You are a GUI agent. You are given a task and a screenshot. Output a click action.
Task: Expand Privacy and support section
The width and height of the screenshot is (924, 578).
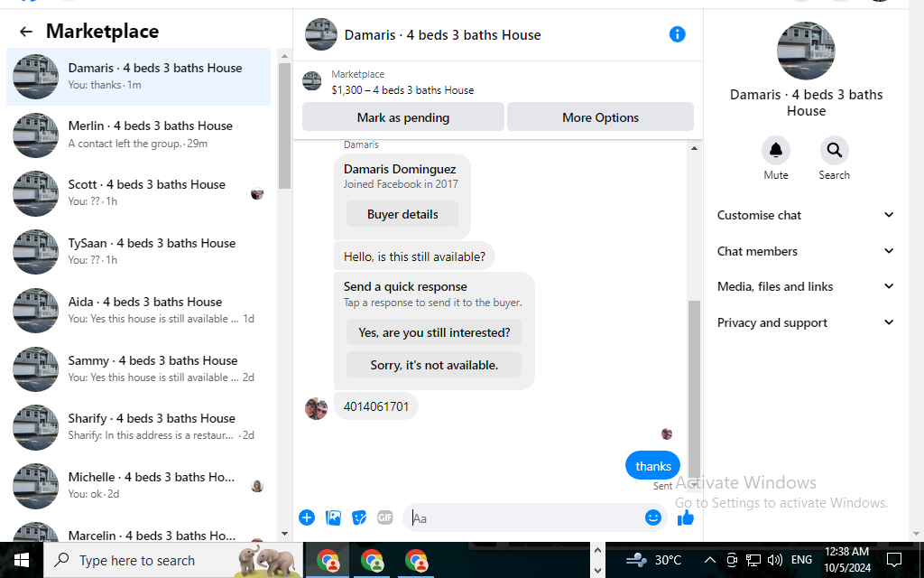coord(805,322)
